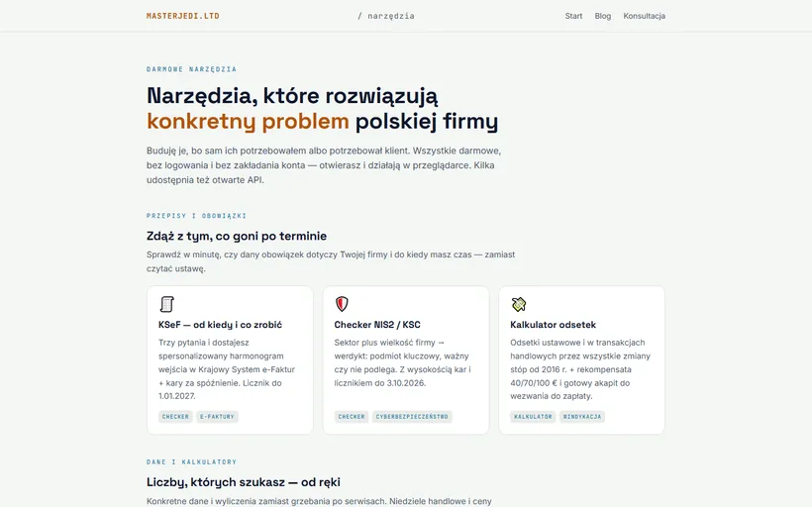Click the NIS2 card description mentioning 3.10.2026
This screenshot has width=812, height=507.
(x=402, y=362)
